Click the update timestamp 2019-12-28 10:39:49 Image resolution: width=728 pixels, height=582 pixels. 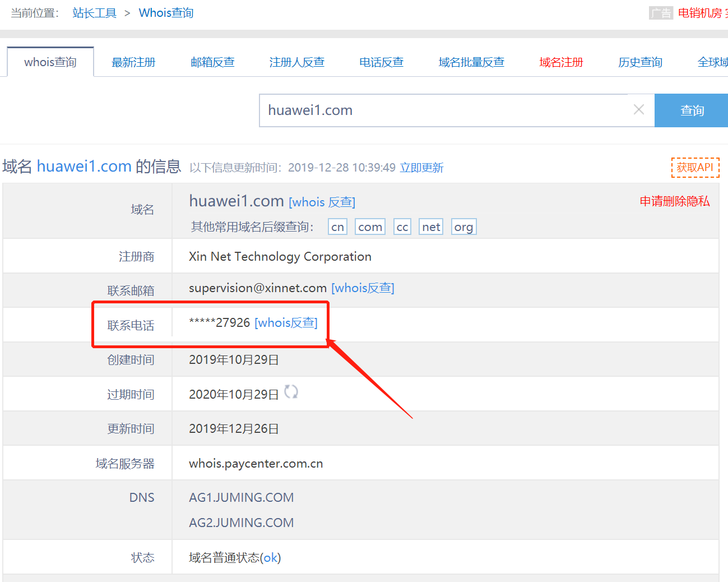pos(342,168)
